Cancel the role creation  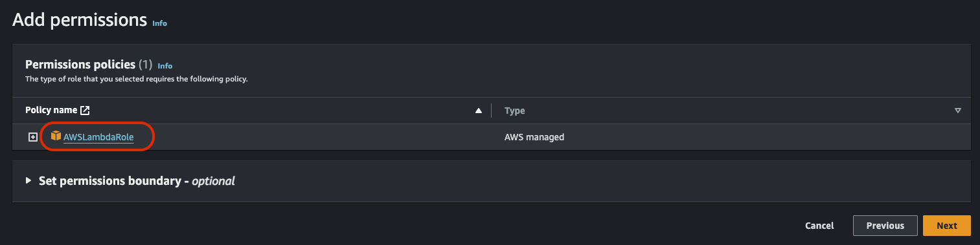coord(819,226)
